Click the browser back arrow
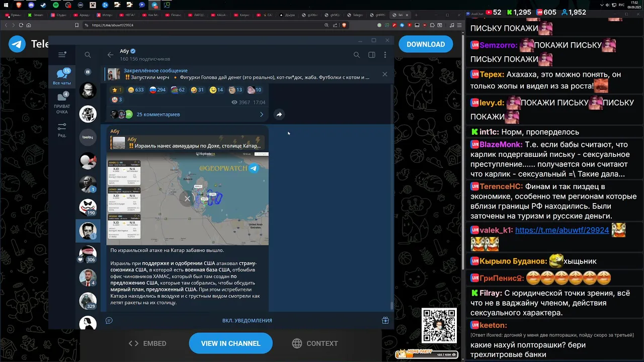The image size is (644, 362). [x=7, y=25]
